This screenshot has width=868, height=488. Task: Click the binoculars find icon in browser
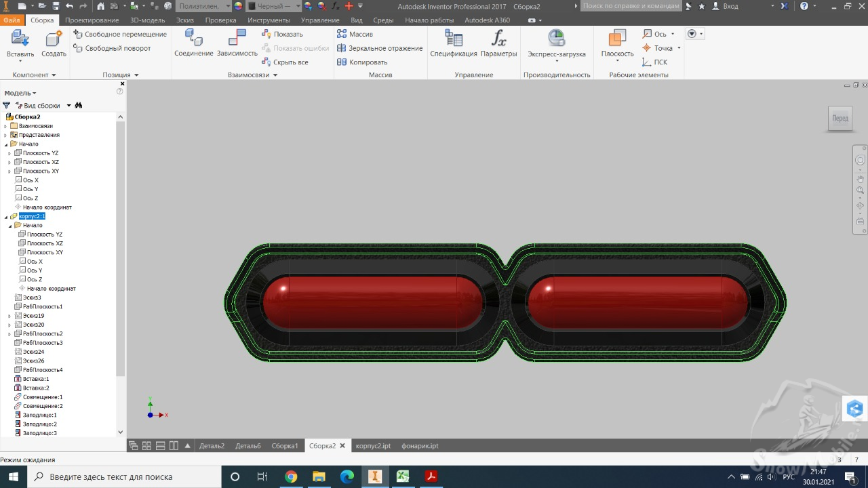79,106
